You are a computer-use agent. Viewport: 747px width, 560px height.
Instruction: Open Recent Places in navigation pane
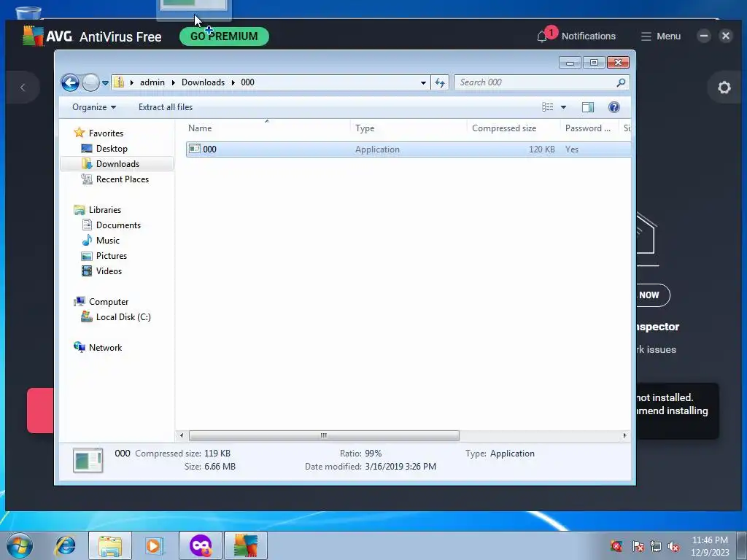pos(122,179)
